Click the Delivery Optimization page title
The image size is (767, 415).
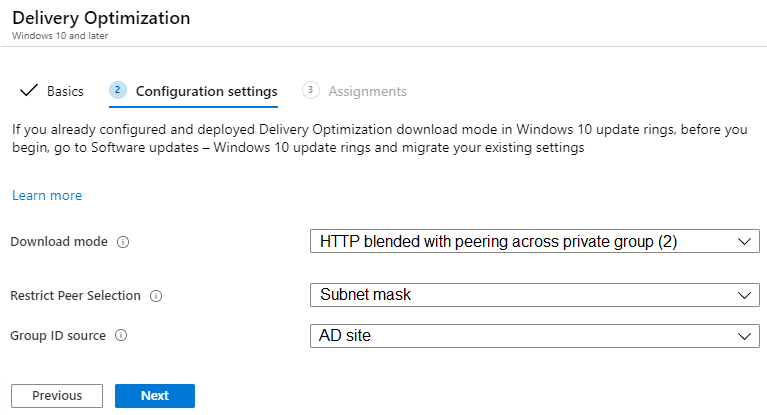[101, 18]
